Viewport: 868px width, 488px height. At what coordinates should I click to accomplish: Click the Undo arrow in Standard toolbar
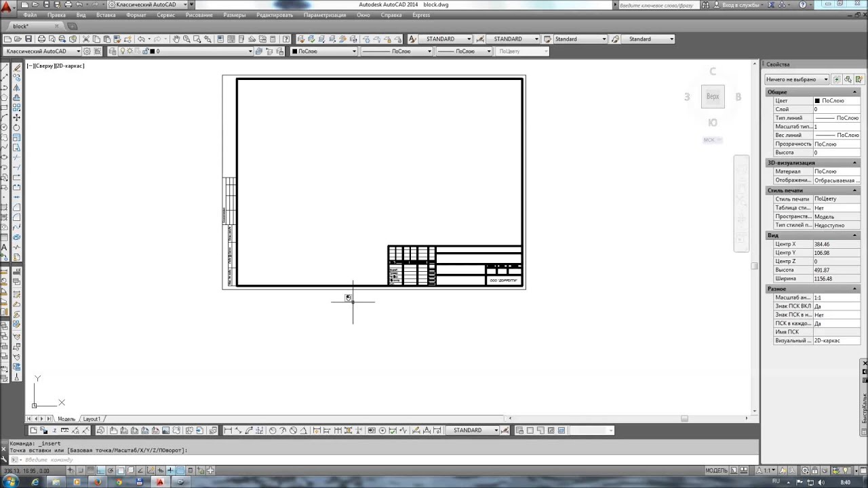click(x=141, y=39)
